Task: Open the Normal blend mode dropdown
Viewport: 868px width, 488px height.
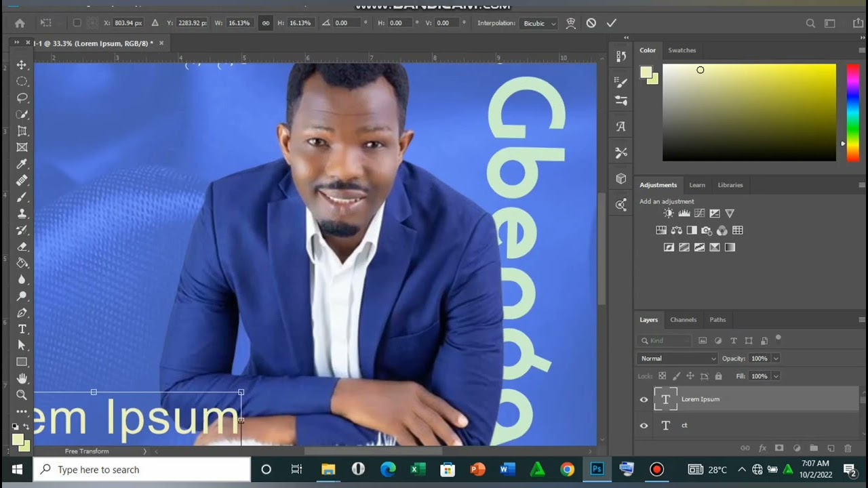Action: tap(677, 359)
